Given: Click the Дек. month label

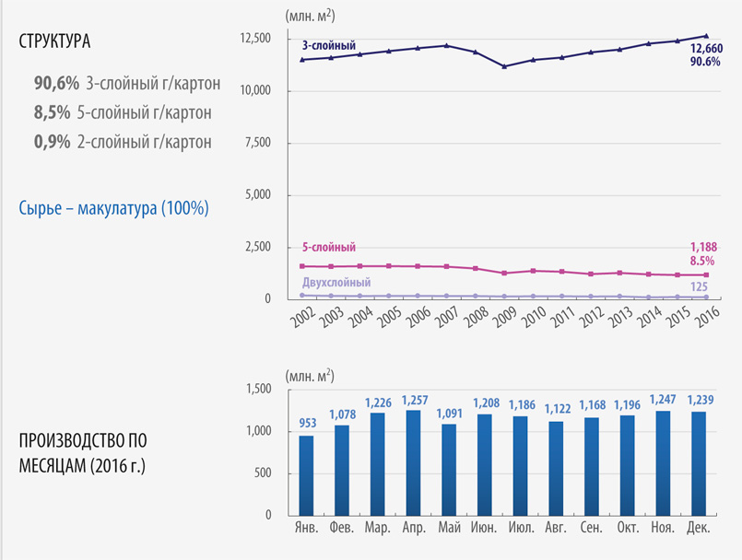Looking at the screenshot, I should [699, 528].
